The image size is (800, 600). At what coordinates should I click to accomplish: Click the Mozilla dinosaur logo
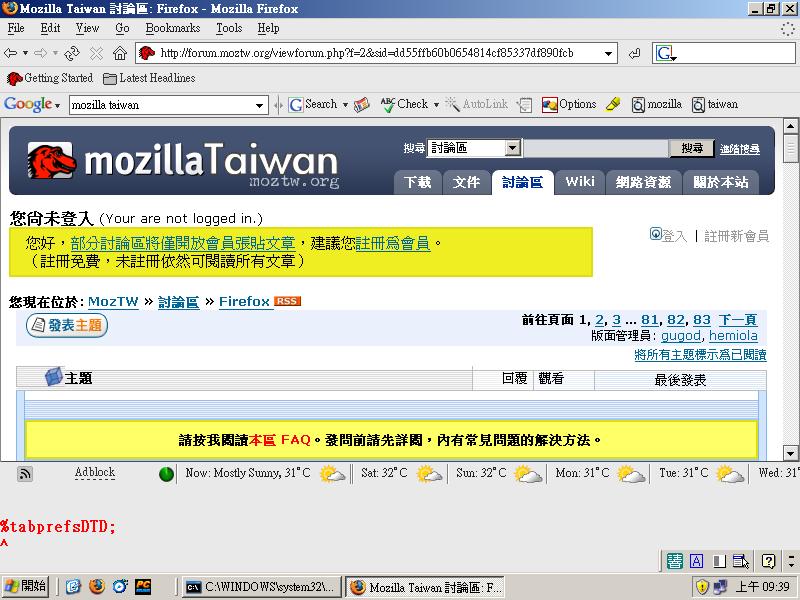pos(51,161)
